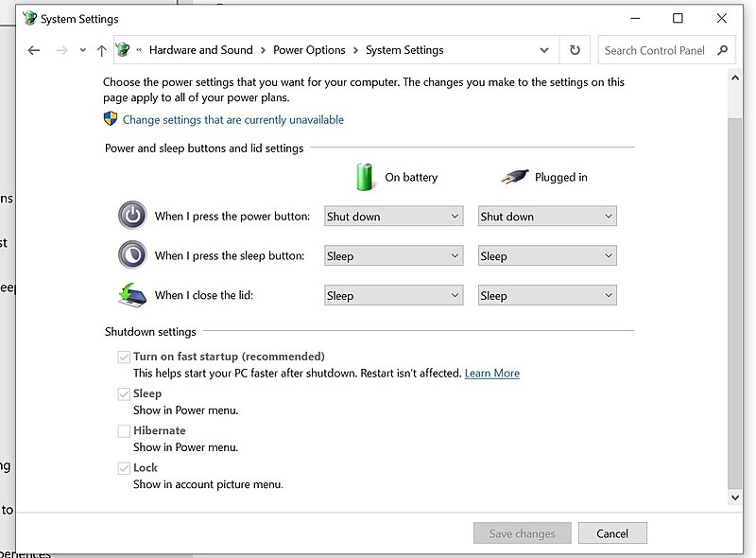The height and width of the screenshot is (558, 756).
Task: Click the sleep button moon icon
Action: pos(132,254)
